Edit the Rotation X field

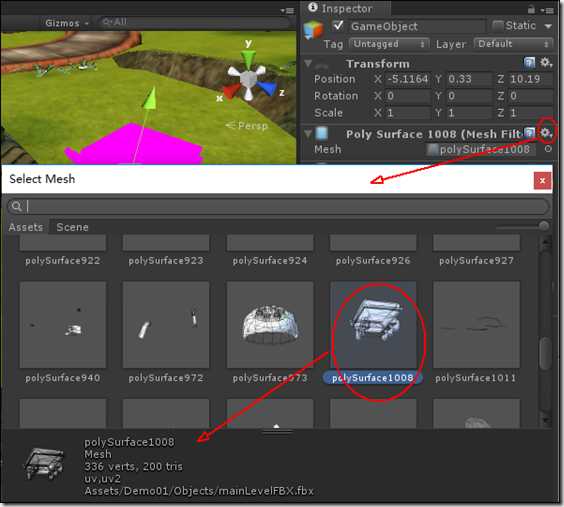[408, 96]
